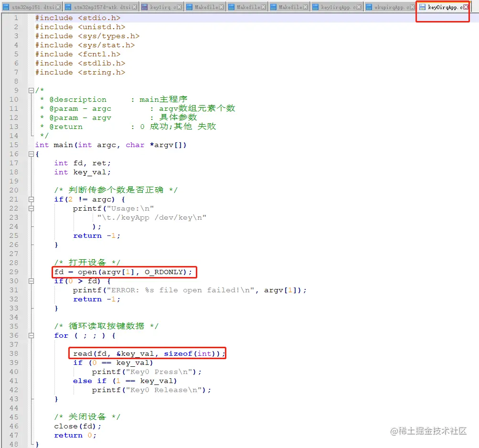This screenshot has width=479, height=448.
Task: Collapse the if(0 > fd) fold marker
Action: [31, 281]
